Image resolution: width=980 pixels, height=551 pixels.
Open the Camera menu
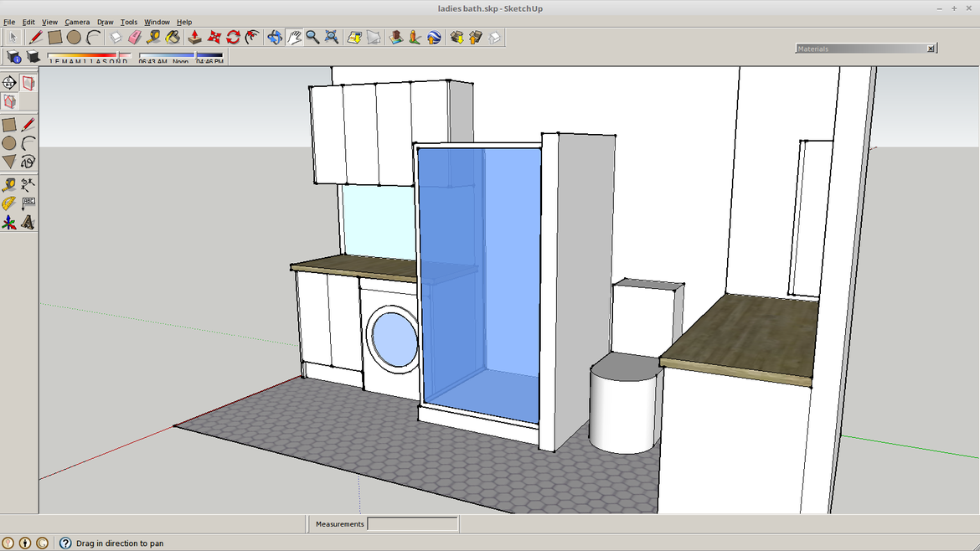pos(77,22)
